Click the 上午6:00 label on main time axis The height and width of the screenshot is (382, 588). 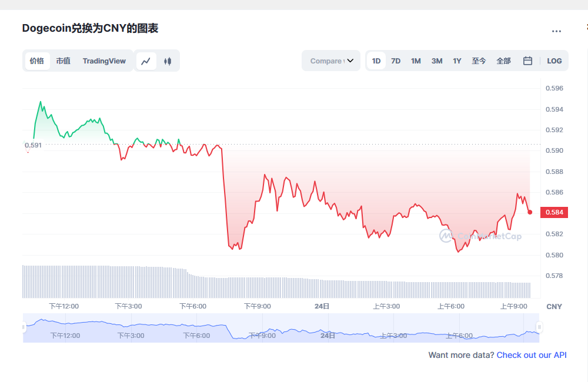[451, 306]
